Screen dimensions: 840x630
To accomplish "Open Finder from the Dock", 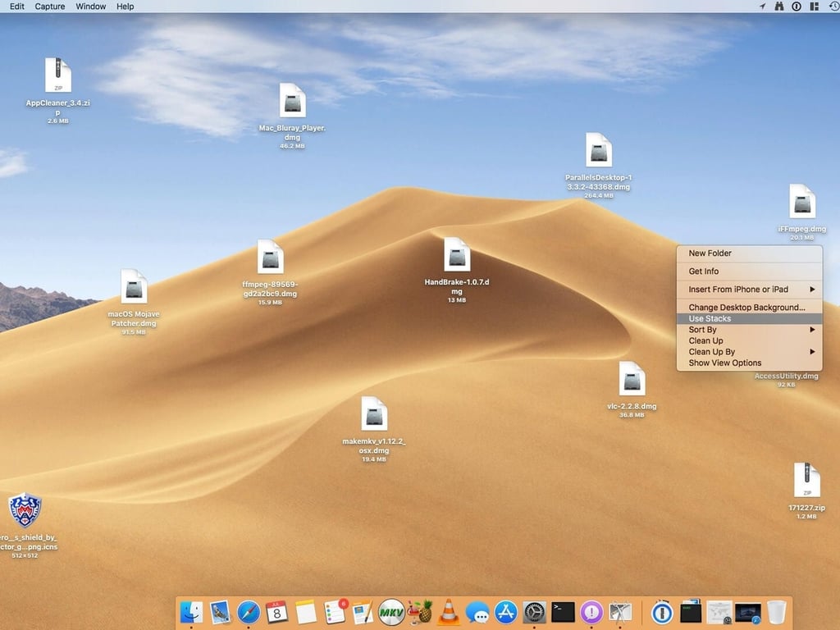I will point(191,612).
